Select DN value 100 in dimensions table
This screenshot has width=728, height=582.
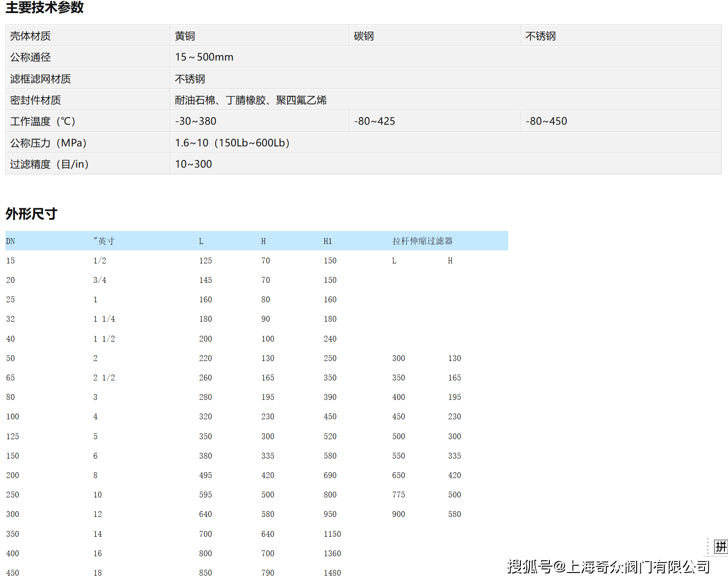coord(13,417)
